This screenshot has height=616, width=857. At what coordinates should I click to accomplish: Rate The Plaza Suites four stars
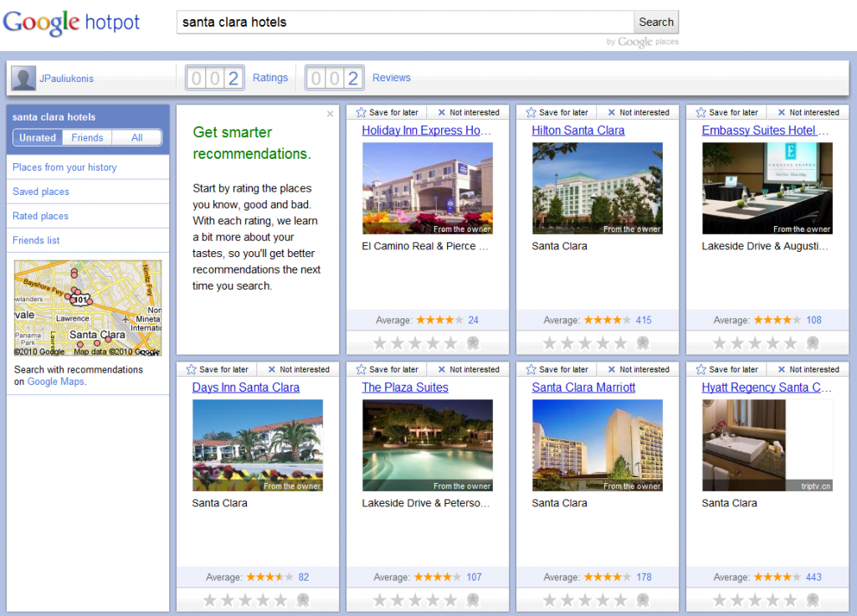(x=433, y=601)
